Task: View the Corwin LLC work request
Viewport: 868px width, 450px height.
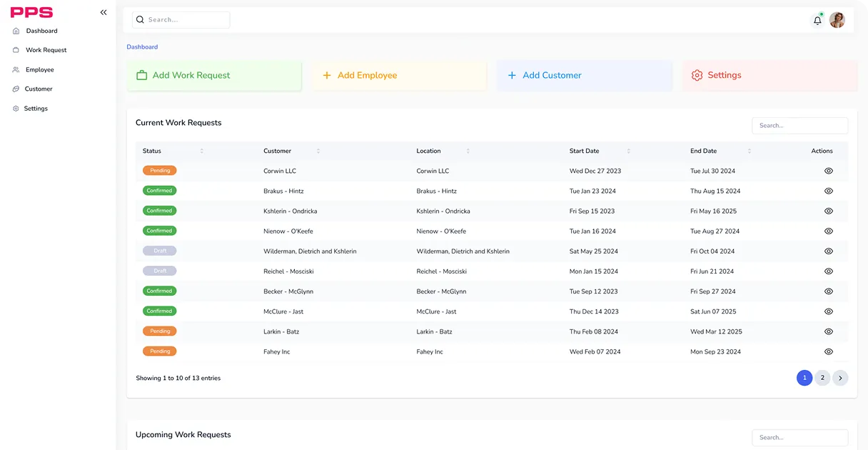Action: [829, 171]
